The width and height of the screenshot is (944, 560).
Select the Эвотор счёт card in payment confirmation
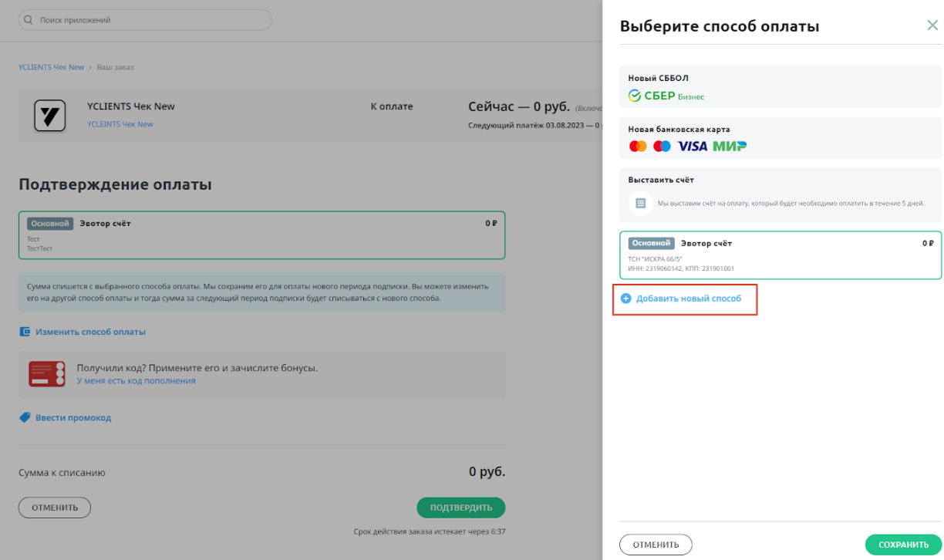pos(261,235)
